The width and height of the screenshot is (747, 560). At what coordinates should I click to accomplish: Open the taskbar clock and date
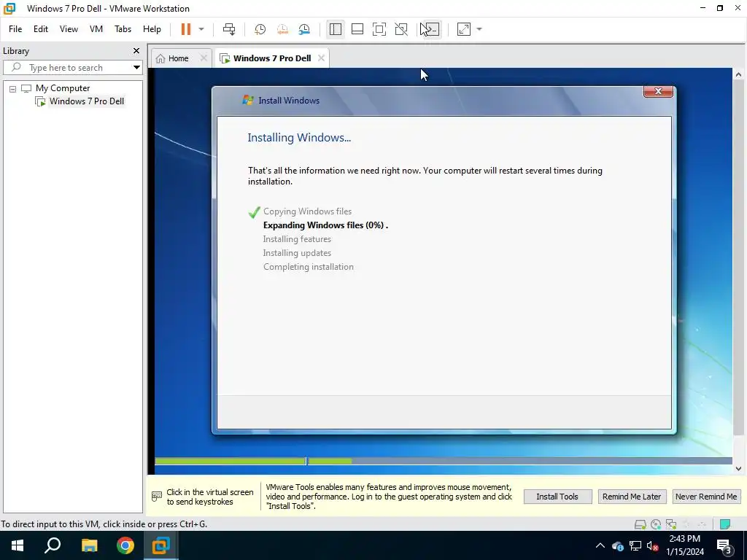(685, 545)
